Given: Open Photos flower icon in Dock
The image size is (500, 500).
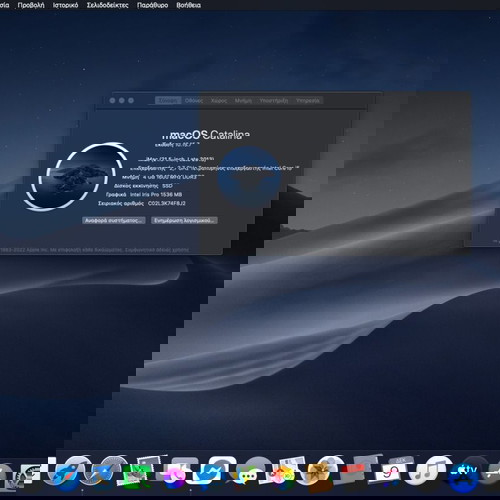Looking at the screenshot, I should (282, 475).
